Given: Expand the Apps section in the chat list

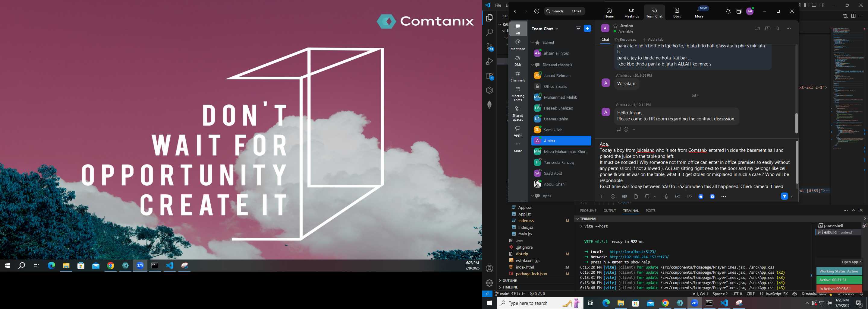Looking at the screenshot, I should tap(533, 196).
